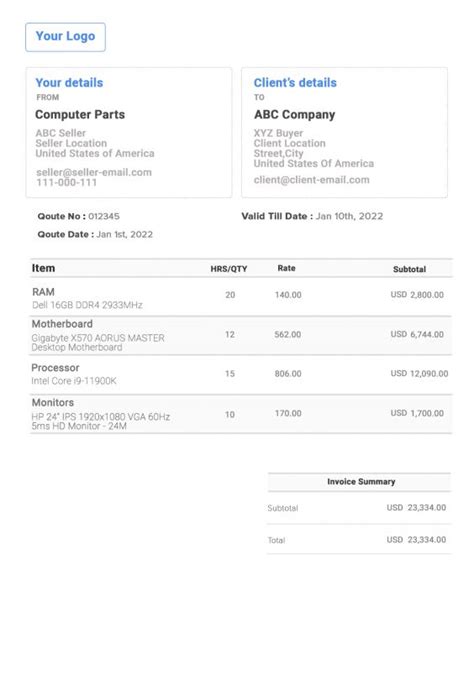Click the Processor rate value 806.00
Screen dimensions: 474x675
click(x=288, y=374)
